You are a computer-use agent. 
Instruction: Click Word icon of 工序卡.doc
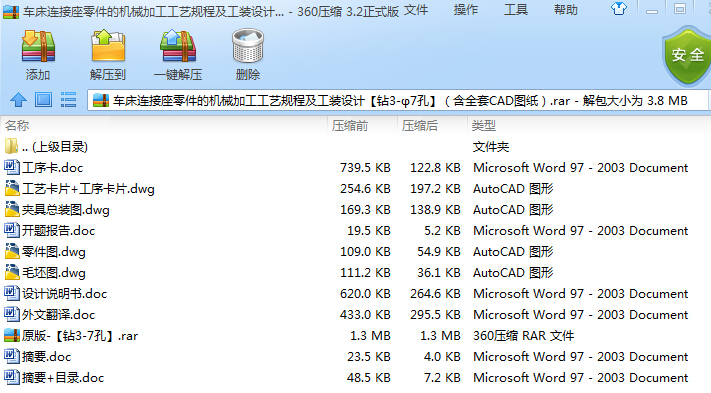tap(12, 167)
